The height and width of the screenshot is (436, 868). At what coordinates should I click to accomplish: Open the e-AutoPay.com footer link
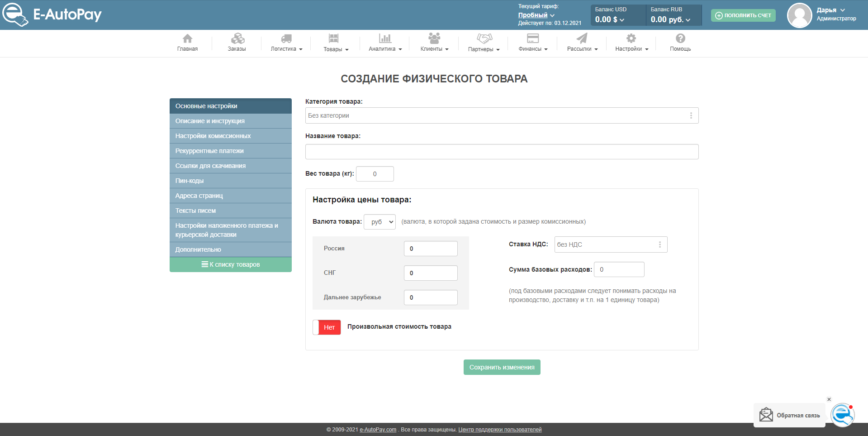click(378, 430)
